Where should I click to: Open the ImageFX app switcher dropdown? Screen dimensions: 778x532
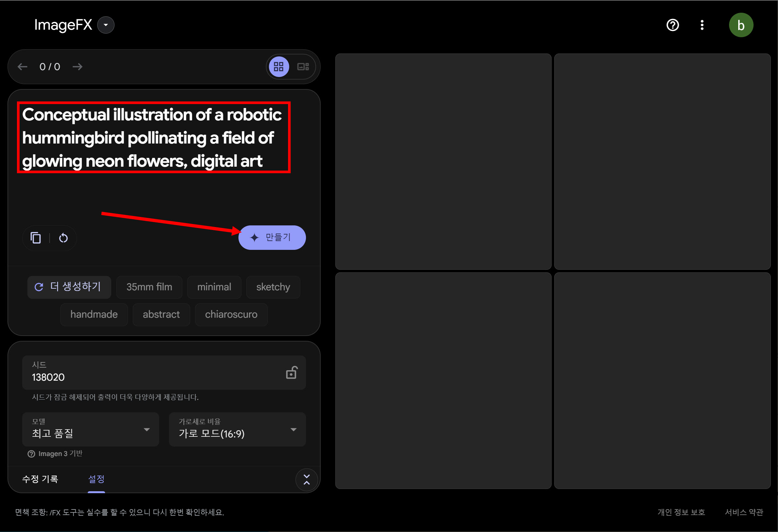point(106,25)
